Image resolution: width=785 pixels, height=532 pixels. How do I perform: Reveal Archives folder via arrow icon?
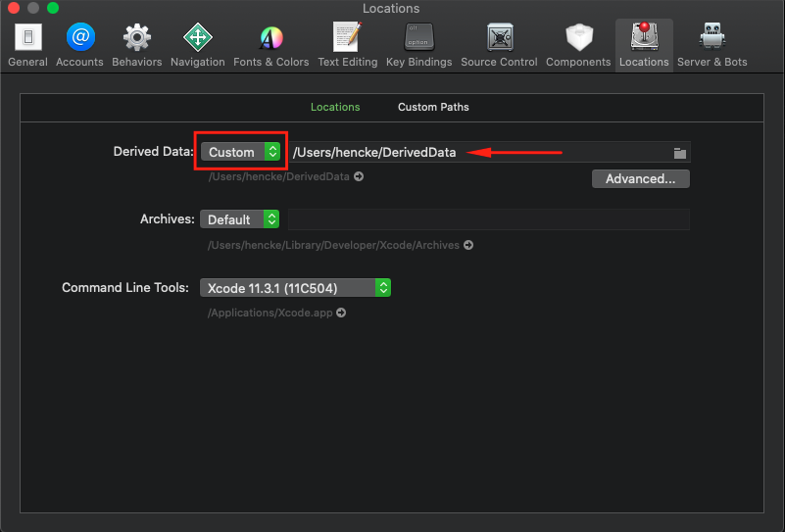[468, 245]
